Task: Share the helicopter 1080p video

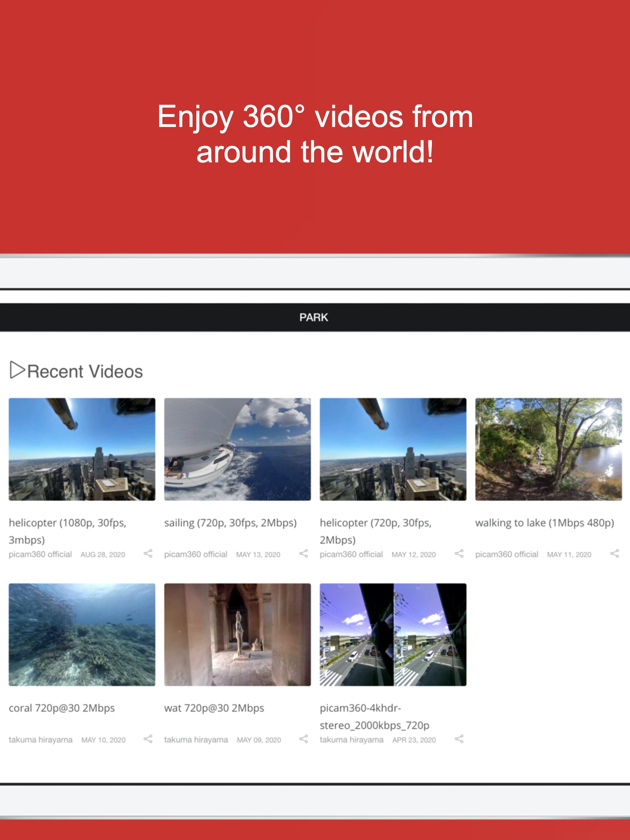Action: click(x=148, y=554)
